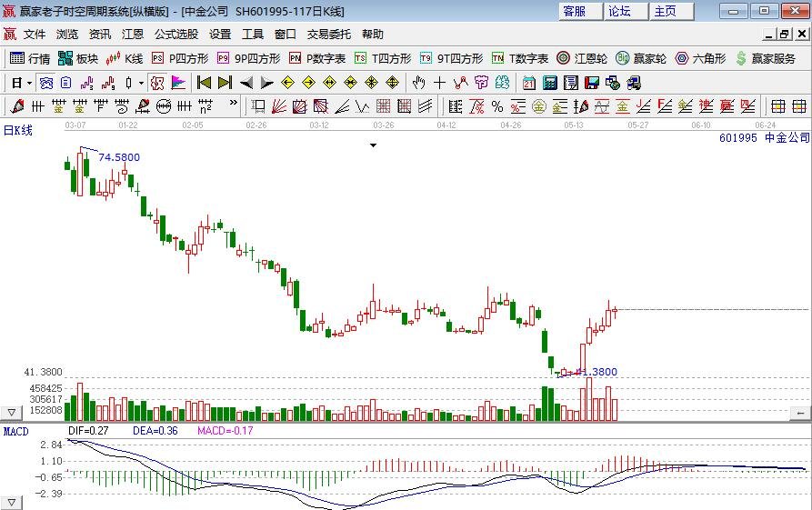The image size is (812, 510).
Task: Click the telephone icon in toolbar
Action: [x=46, y=83]
